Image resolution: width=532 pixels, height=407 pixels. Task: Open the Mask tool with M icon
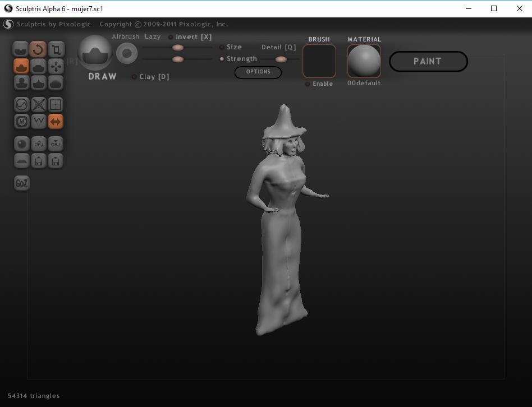22,121
